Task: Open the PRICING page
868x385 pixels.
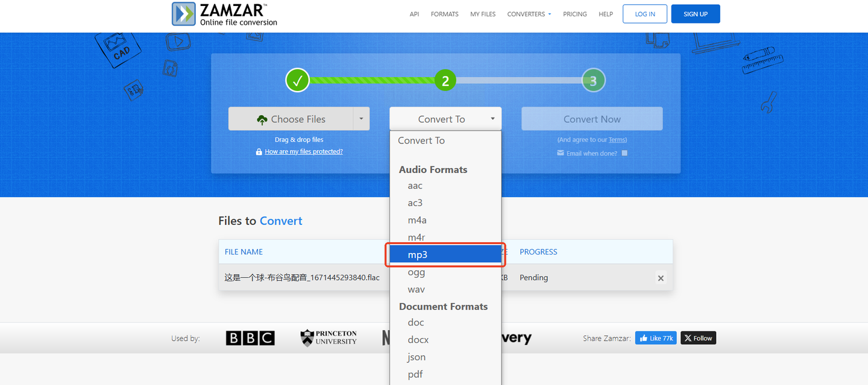Action: click(x=575, y=14)
